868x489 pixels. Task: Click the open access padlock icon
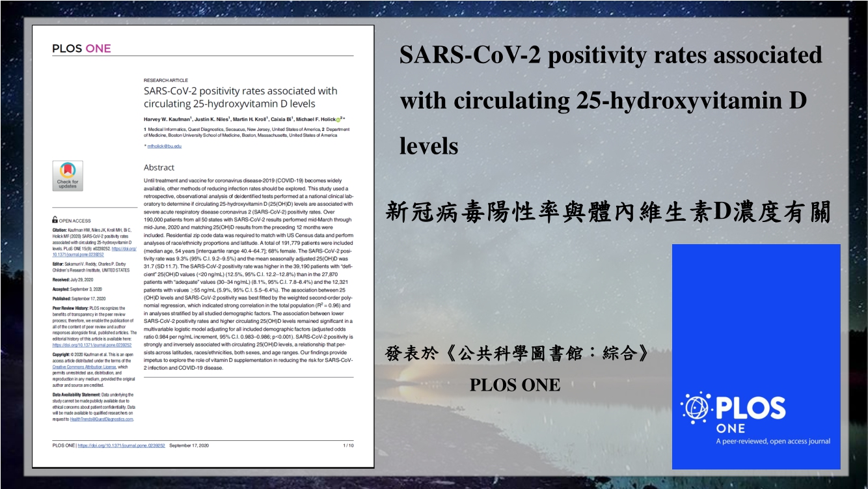pyautogui.click(x=55, y=221)
